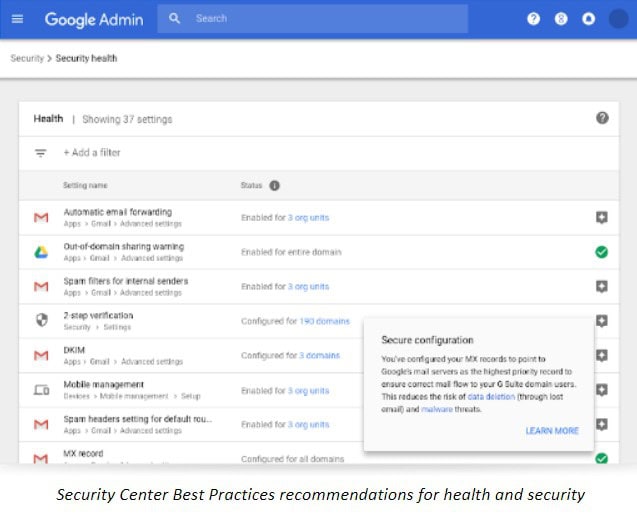Open DKIM setting
The image size is (637, 514).
pyautogui.click(x=74, y=350)
